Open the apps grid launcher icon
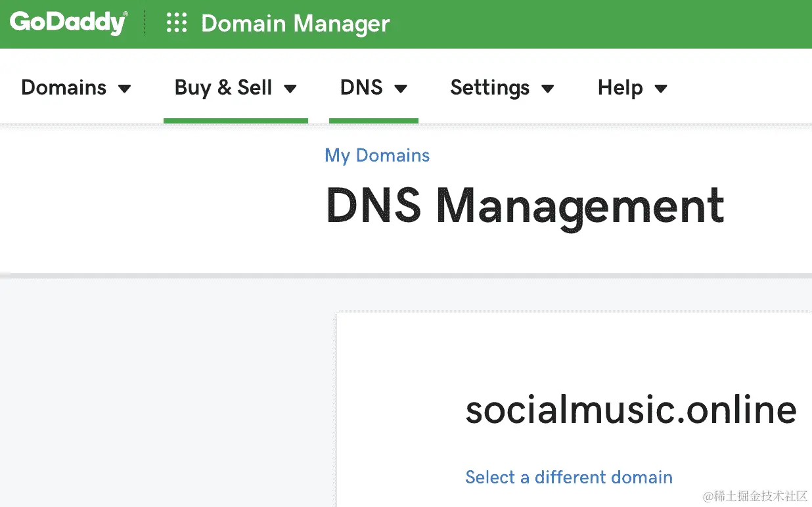812x507 pixels. point(177,24)
